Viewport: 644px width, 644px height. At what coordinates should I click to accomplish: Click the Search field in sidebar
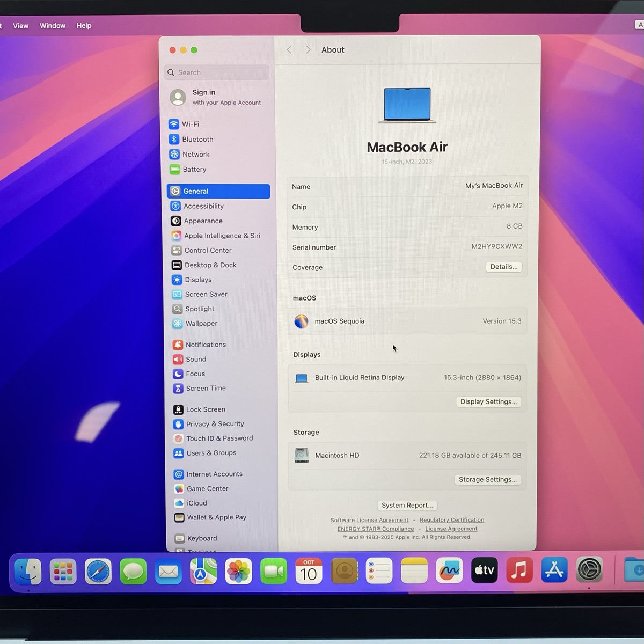point(217,72)
